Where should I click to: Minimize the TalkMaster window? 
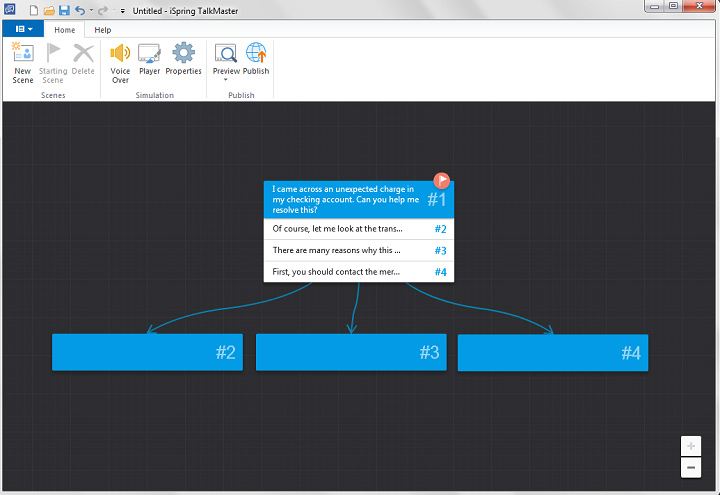pos(654,6)
